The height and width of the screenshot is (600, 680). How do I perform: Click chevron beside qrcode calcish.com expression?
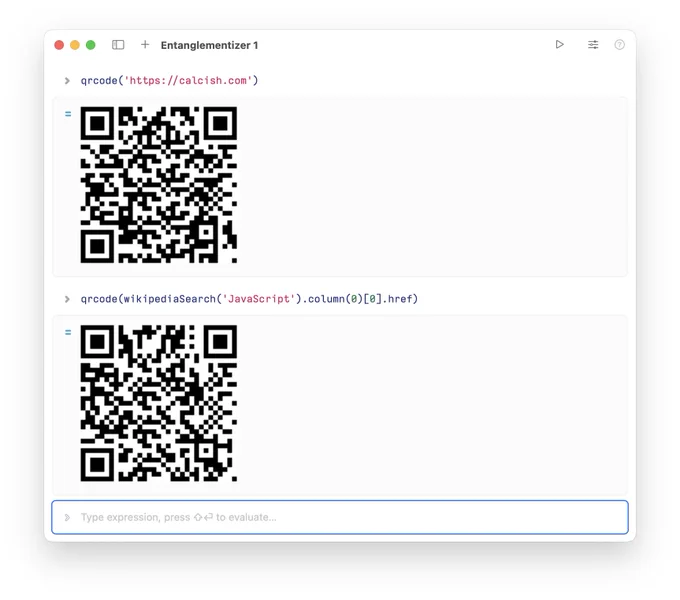click(x=67, y=81)
